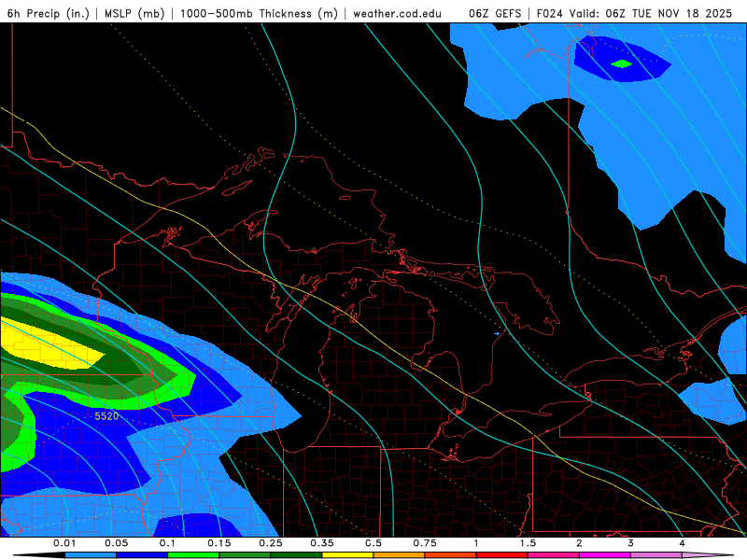The image size is (747, 560).
Task: Click the 5520 thickness contour label
Action: 106,416
